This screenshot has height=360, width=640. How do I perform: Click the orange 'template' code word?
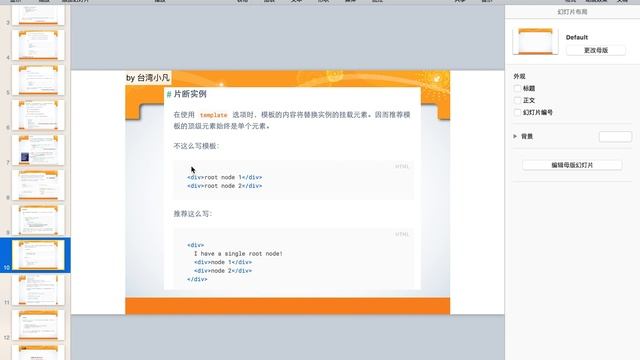tap(213, 115)
